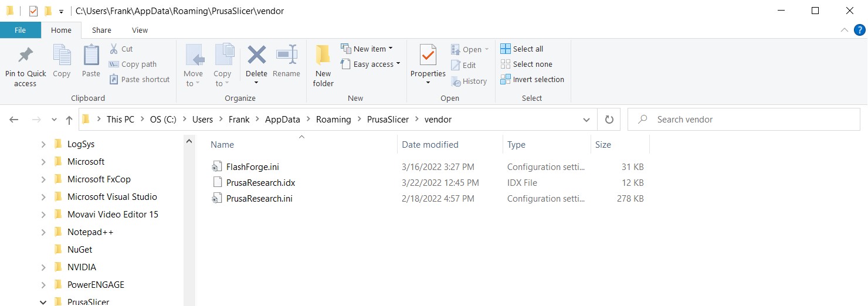Select Microsoft FxCop folder in tree

99,179
